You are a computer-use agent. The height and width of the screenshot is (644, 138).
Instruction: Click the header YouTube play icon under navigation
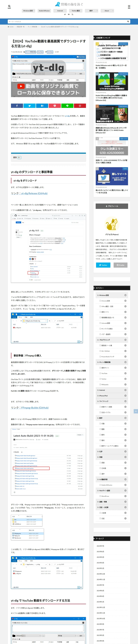click(69, 14)
